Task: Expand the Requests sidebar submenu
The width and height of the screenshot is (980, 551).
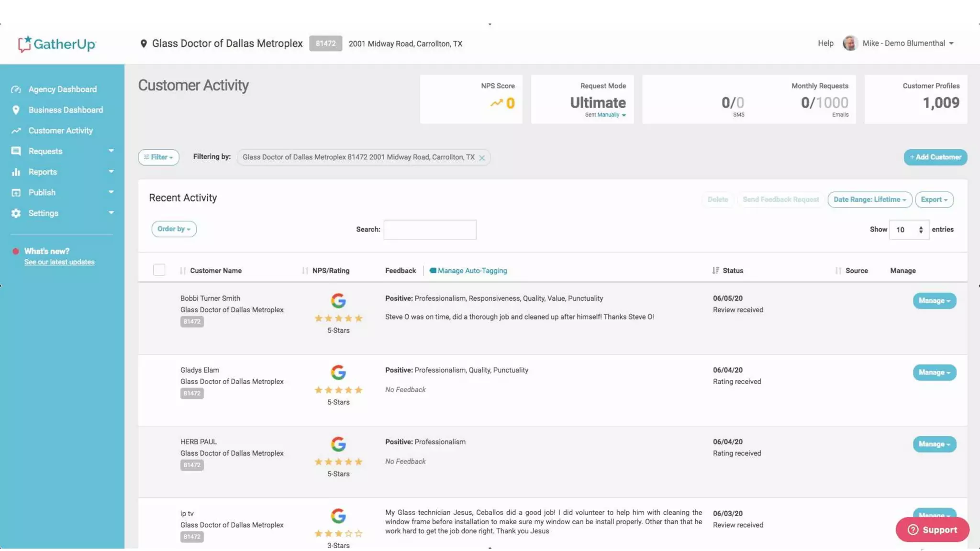Action: coord(111,151)
